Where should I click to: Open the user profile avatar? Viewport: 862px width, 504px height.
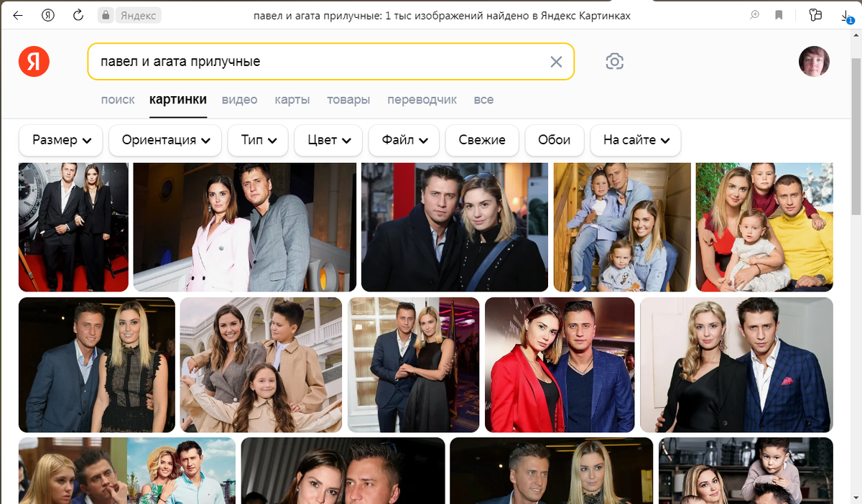tap(814, 62)
